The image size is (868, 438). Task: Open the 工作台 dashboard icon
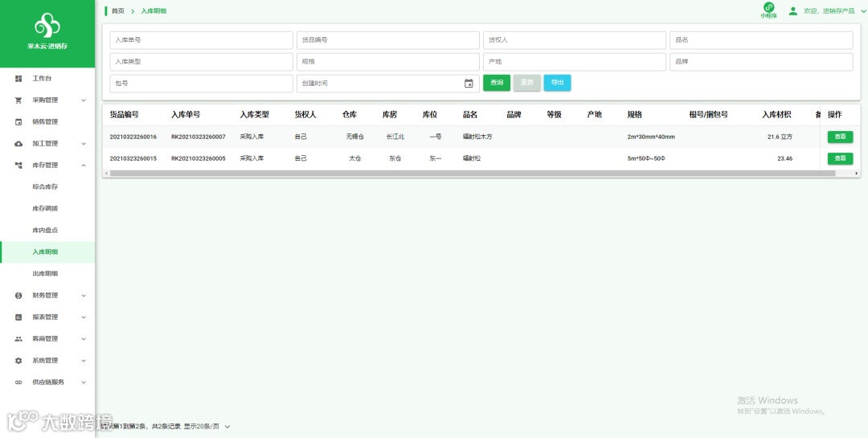(x=18, y=79)
